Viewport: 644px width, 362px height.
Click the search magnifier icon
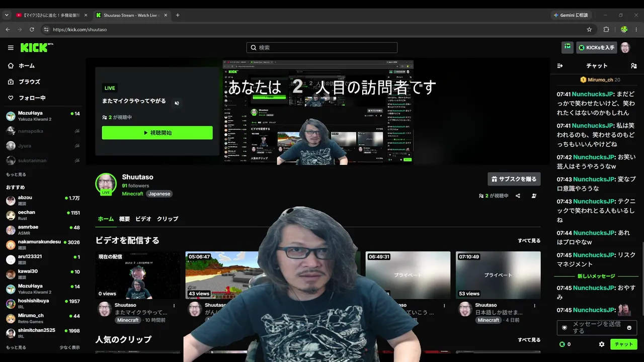tap(254, 48)
